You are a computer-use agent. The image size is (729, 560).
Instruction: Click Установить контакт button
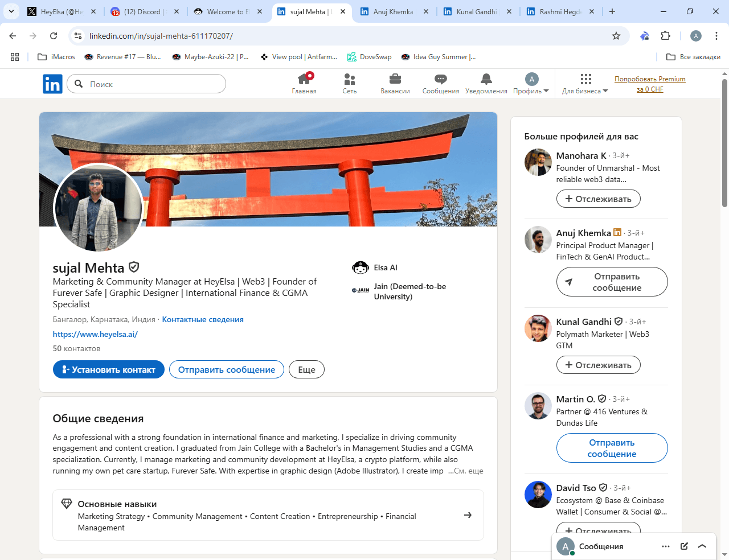coord(109,369)
